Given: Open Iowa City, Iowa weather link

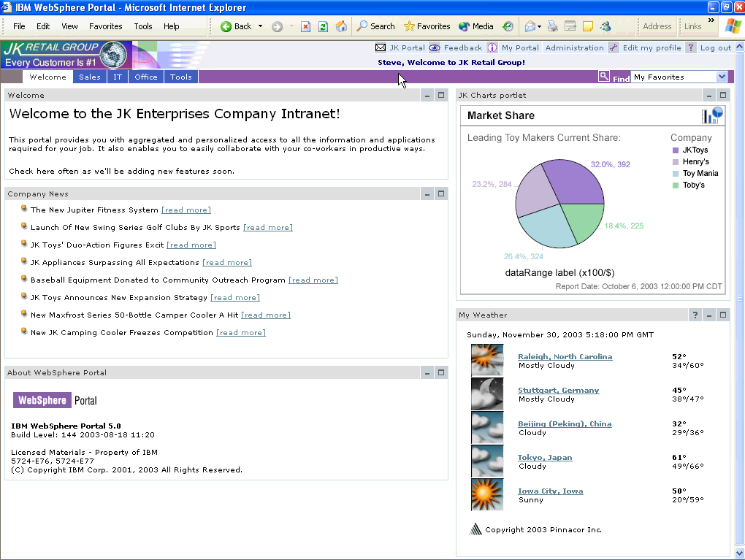Looking at the screenshot, I should click(x=550, y=491).
